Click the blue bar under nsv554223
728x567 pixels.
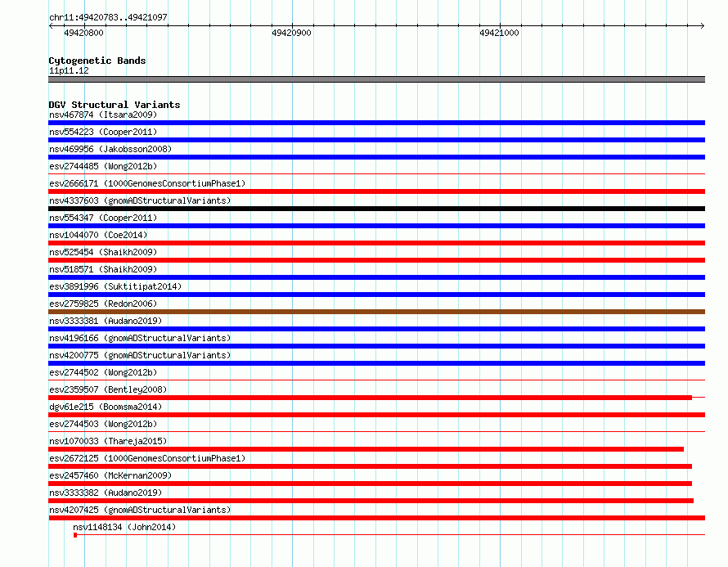(376, 140)
